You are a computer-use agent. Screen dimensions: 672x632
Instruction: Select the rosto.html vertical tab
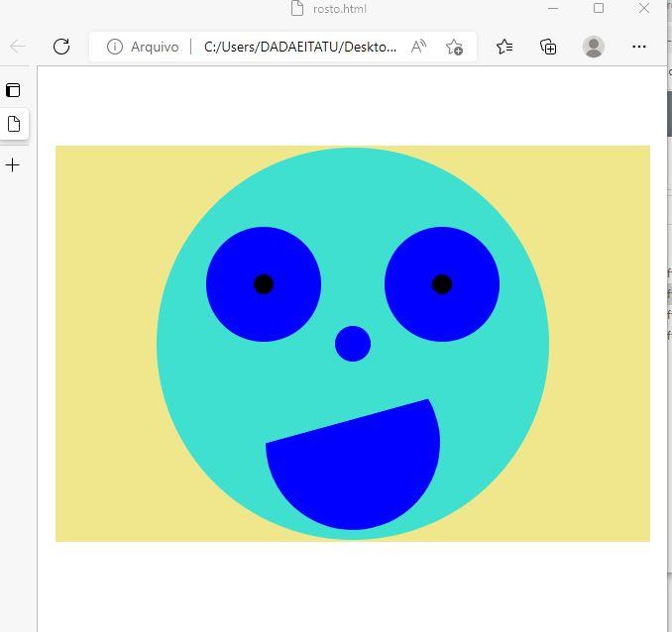coord(14,124)
